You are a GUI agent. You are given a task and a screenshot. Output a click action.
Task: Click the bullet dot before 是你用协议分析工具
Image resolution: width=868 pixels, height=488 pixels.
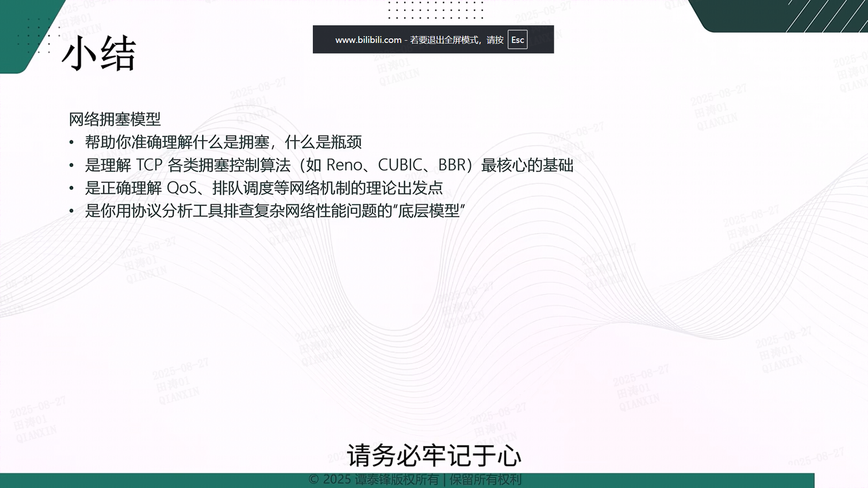(x=71, y=211)
